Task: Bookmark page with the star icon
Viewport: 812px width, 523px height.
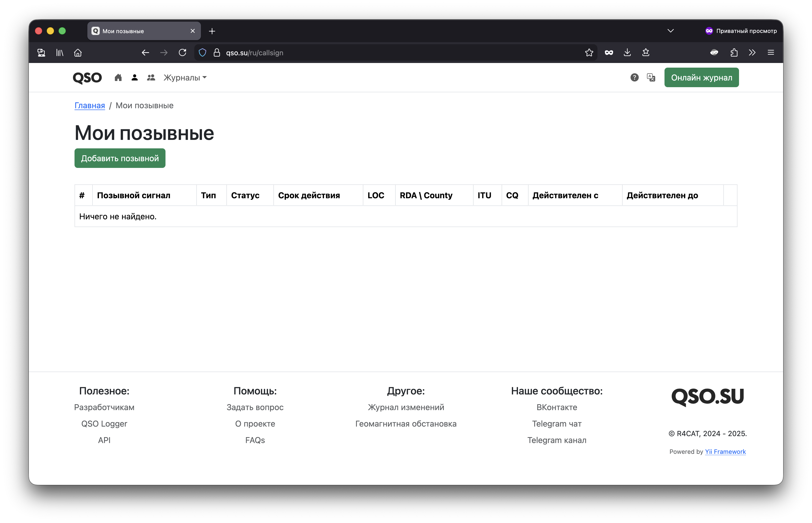Action: click(x=589, y=53)
